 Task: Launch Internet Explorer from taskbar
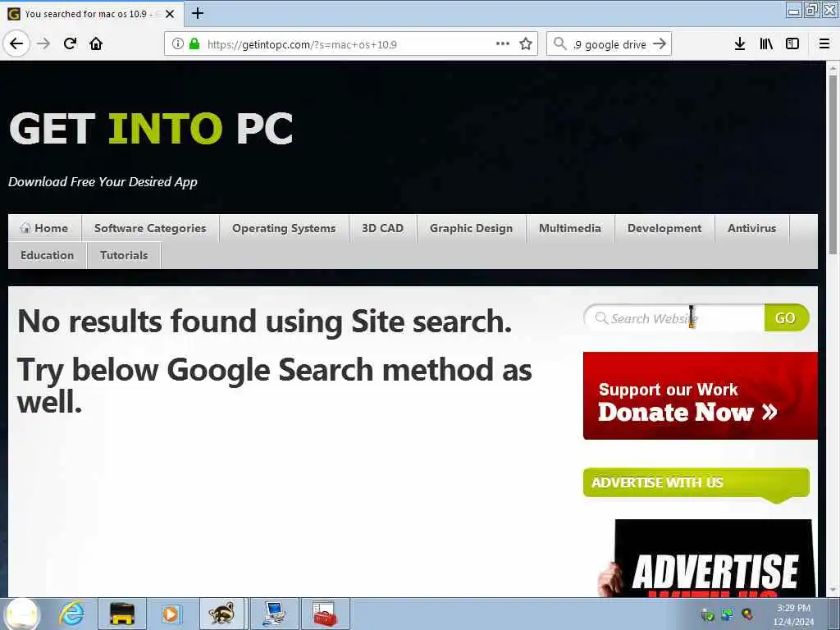(x=71, y=614)
